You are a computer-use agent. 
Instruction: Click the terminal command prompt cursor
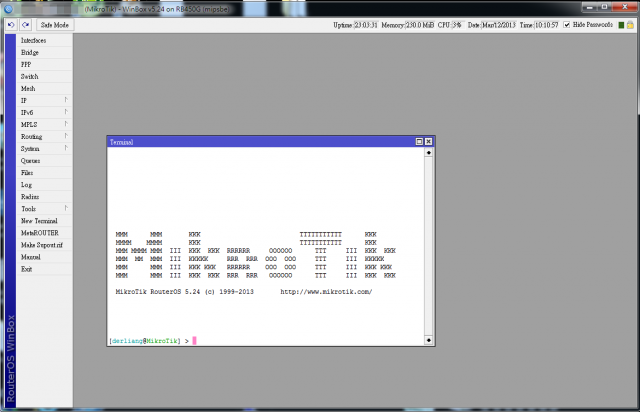coord(195,340)
